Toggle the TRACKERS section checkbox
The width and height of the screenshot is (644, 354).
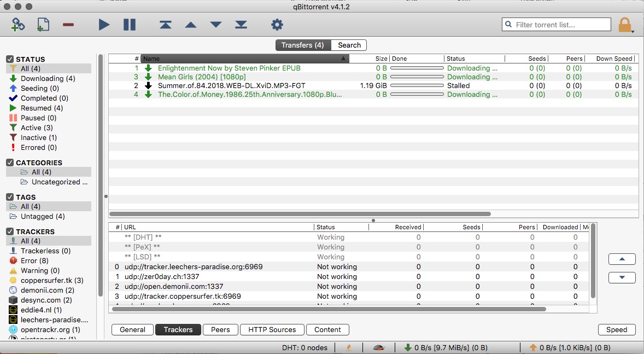10,231
